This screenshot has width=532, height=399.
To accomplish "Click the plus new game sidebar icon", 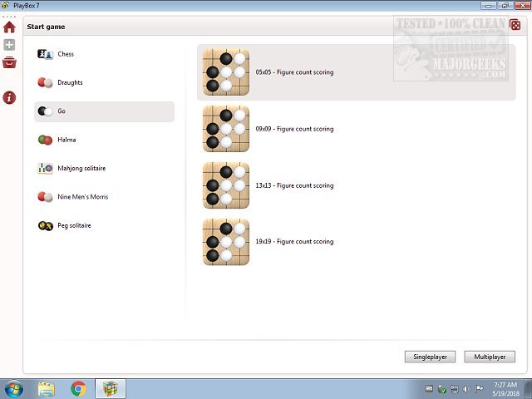I will 9,44.
